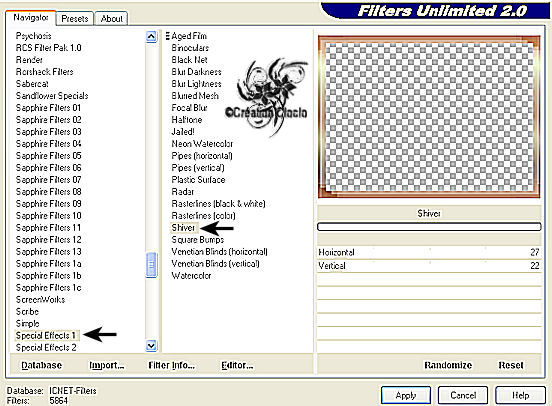Select Venetian Blinds (vertical) filter

(x=215, y=264)
